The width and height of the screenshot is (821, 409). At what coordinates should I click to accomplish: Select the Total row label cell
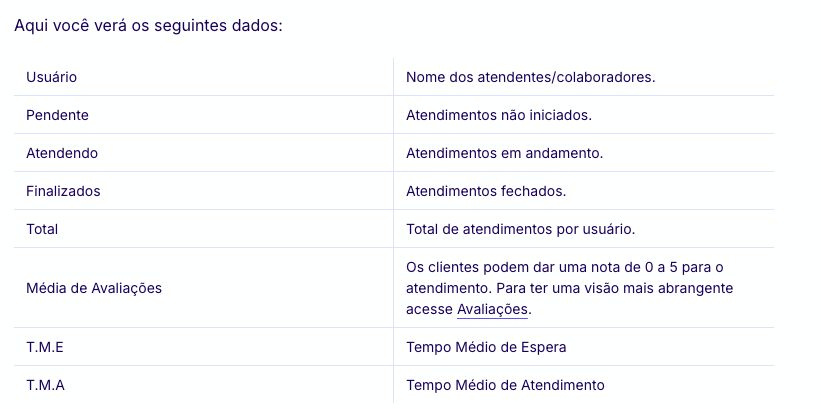42,229
